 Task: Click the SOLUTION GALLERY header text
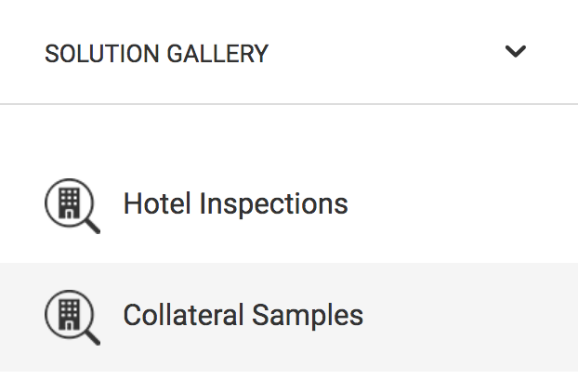(x=156, y=54)
